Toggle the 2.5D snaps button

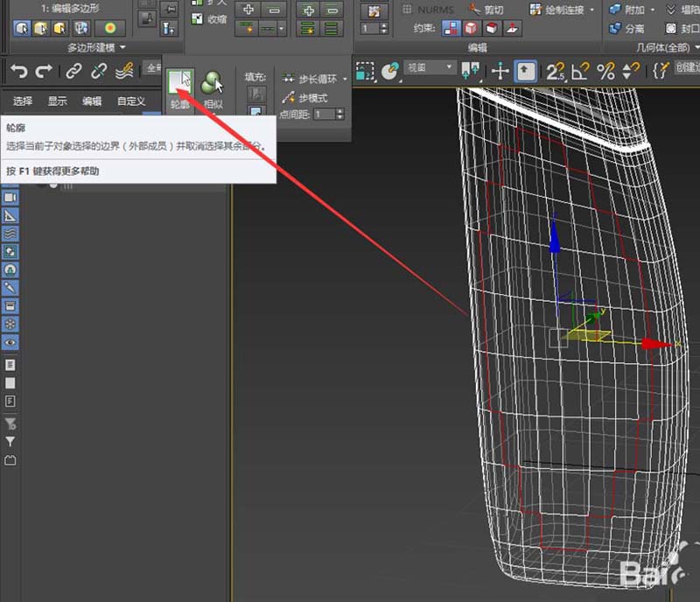(556, 71)
